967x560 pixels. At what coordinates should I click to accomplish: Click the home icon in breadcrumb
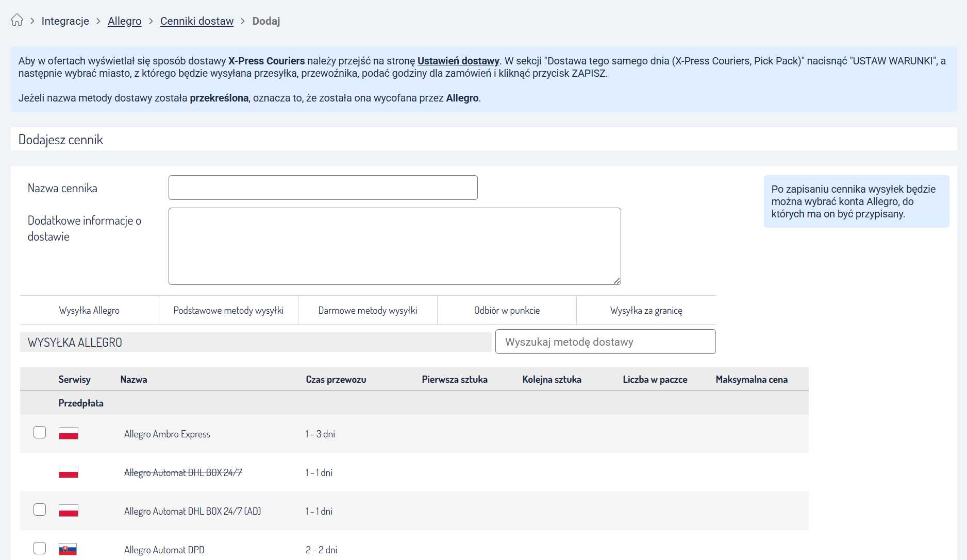coord(17,20)
